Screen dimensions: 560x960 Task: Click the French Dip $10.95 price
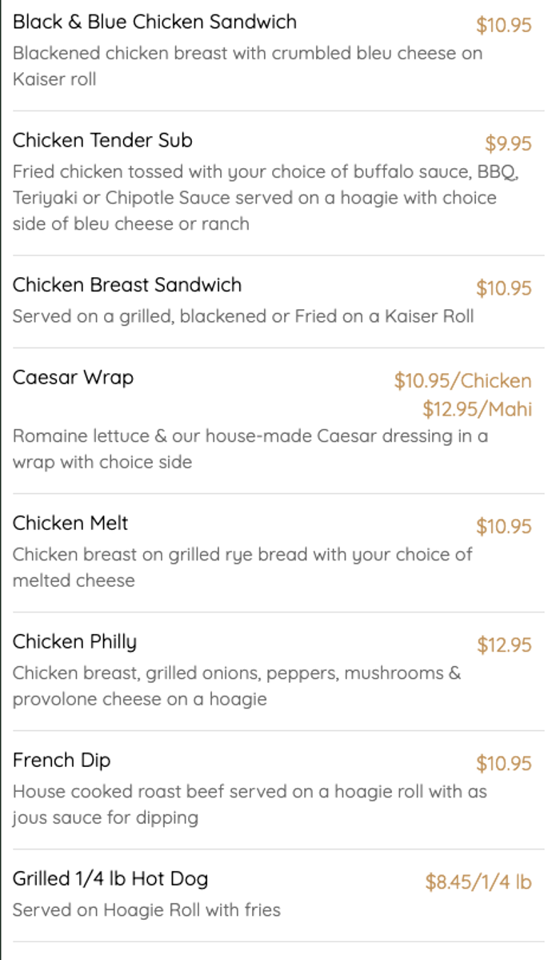click(x=504, y=763)
